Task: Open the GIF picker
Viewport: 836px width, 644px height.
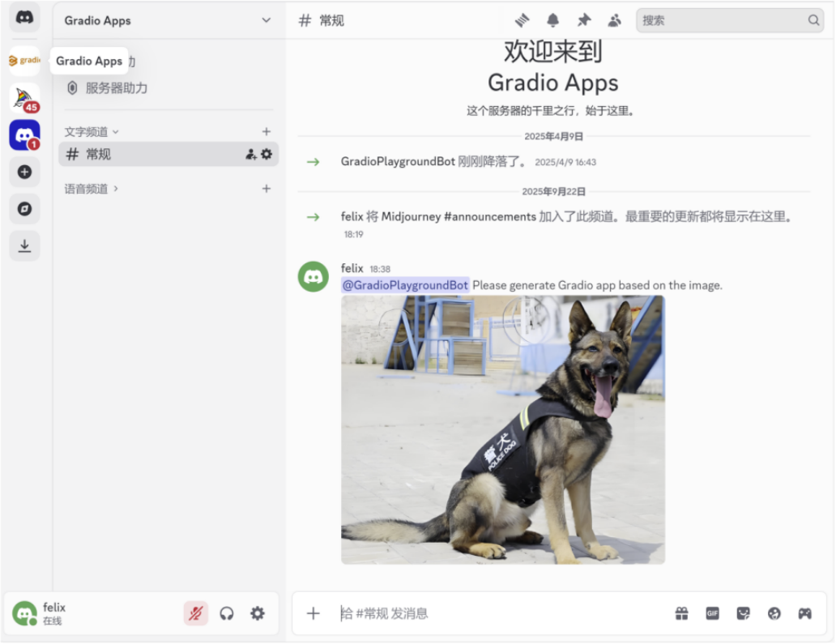Action: (x=712, y=613)
